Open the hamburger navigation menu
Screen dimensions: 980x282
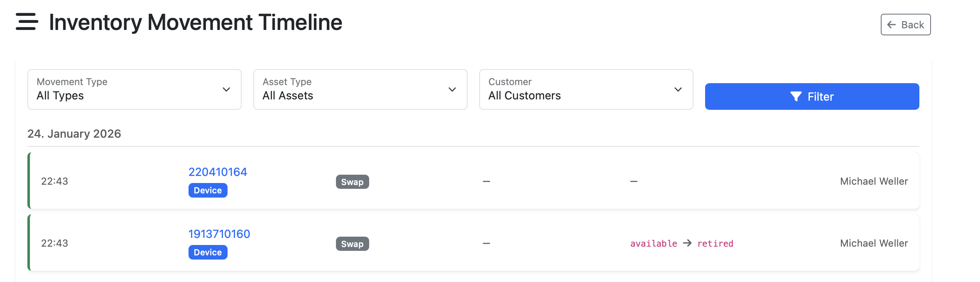pyautogui.click(x=26, y=22)
